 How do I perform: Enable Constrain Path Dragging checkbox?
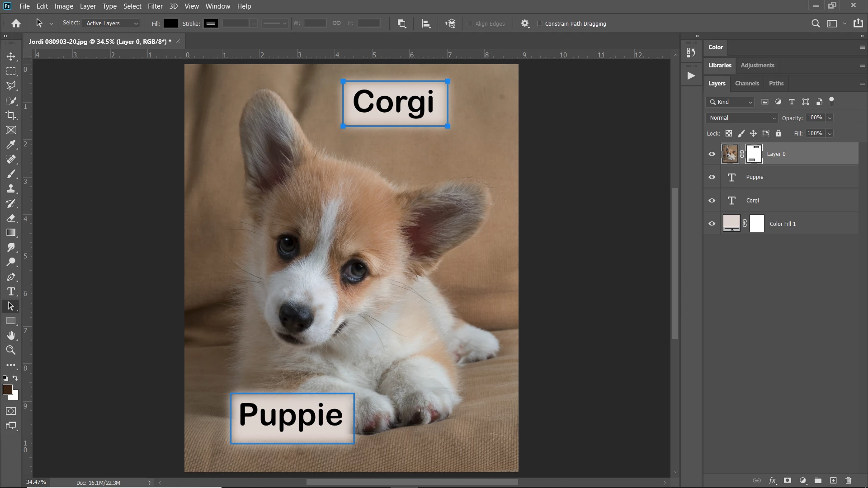pyautogui.click(x=539, y=23)
